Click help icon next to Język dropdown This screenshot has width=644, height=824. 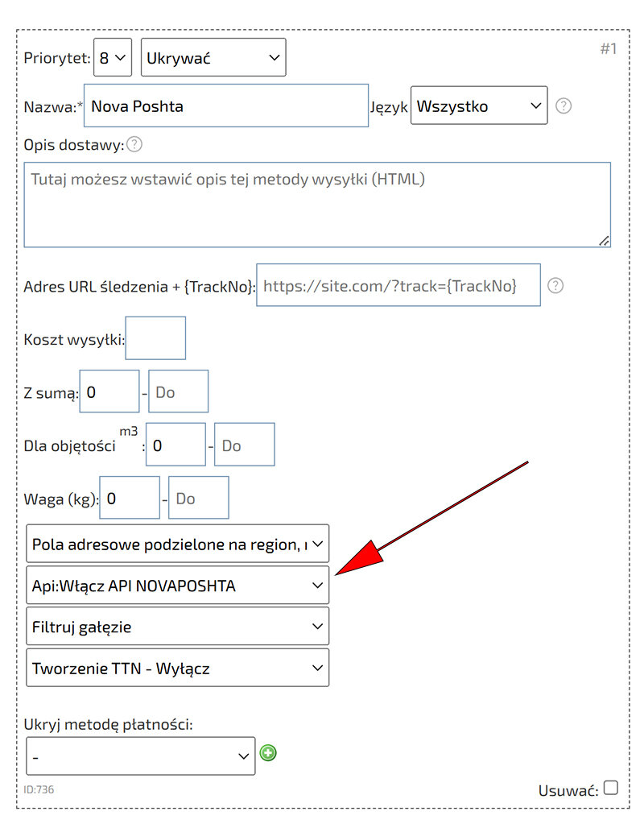click(x=563, y=106)
